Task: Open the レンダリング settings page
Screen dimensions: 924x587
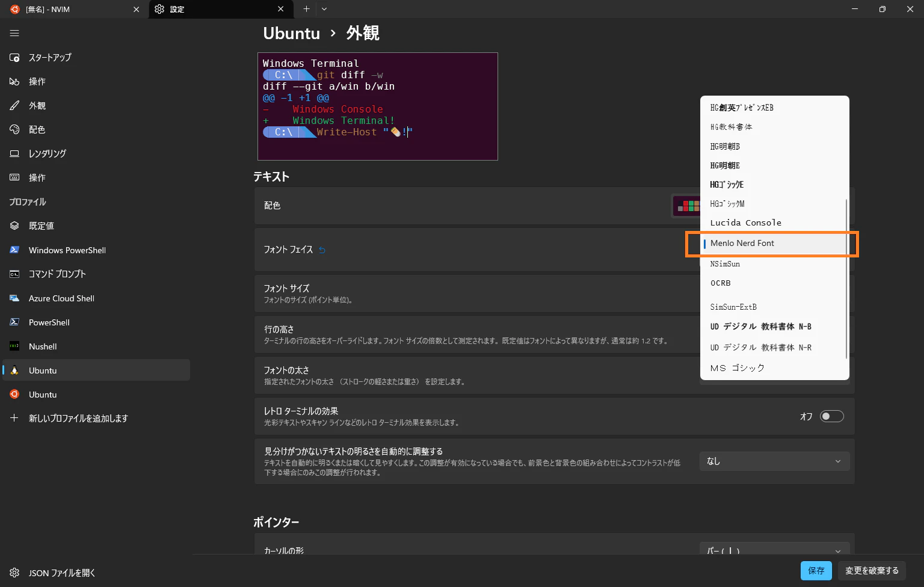Action: click(x=96, y=153)
